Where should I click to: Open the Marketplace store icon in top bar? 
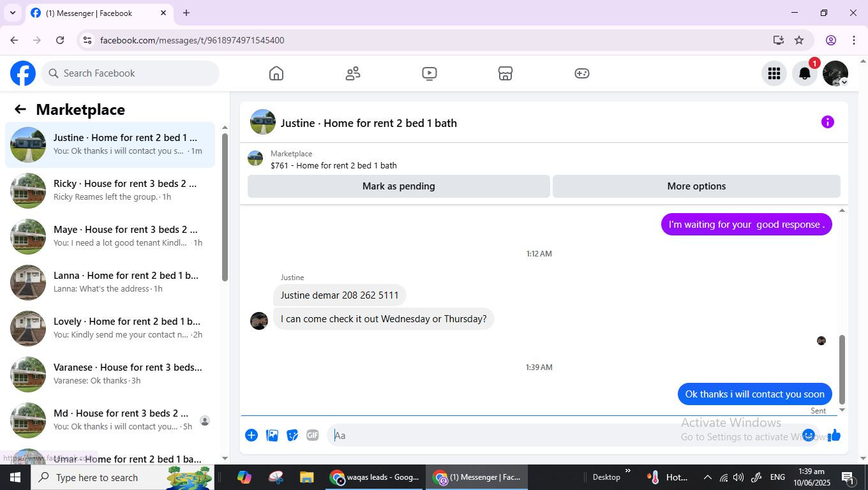point(505,73)
